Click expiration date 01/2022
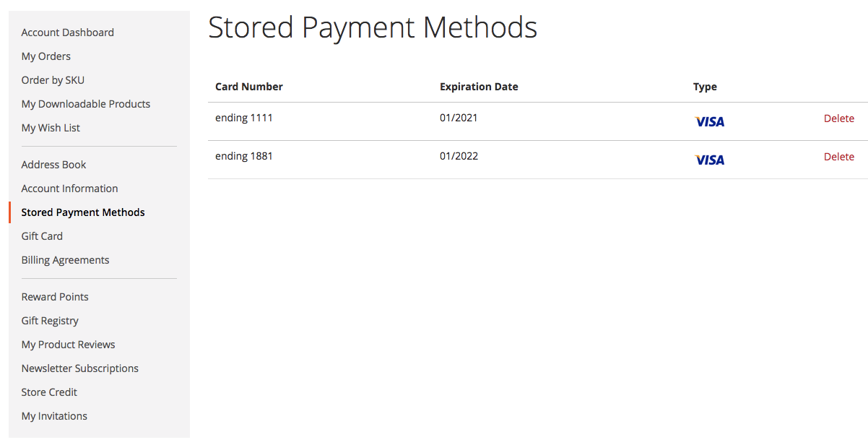 point(459,156)
